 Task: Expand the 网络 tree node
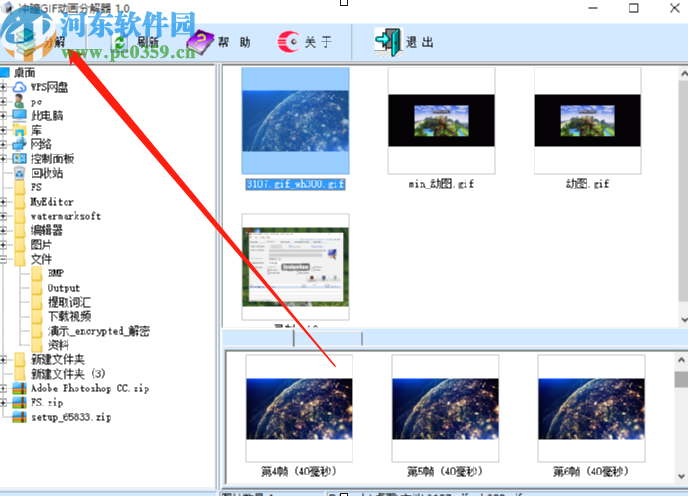(3, 144)
